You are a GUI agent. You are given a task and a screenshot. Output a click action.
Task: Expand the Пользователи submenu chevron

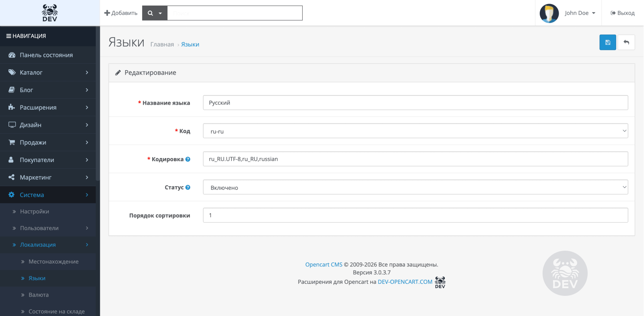87,228
